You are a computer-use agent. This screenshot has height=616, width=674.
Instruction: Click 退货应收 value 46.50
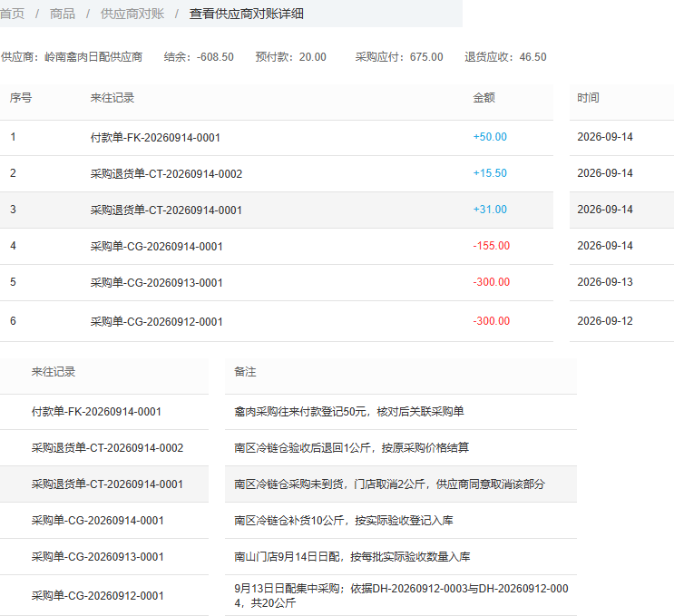point(533,57)
